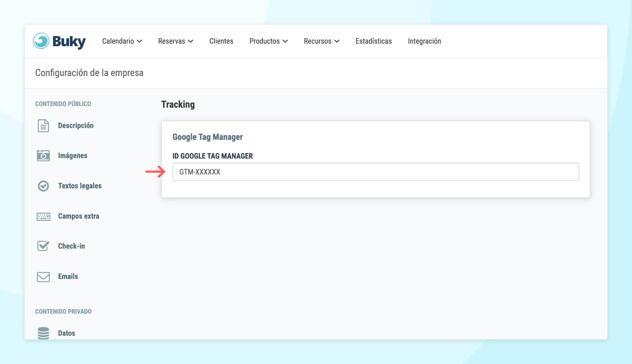
Task: Click the Textos legales checkmark icon
Action: tap(43, 186)
